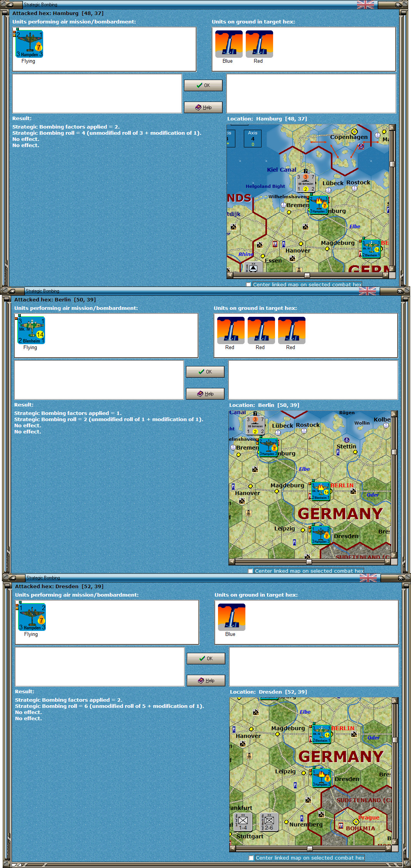The width and height of the screenshot is (411, 868).
Task: Confirm OK in the Hamburg bombing dialog
Action: [x=203, y=85]
